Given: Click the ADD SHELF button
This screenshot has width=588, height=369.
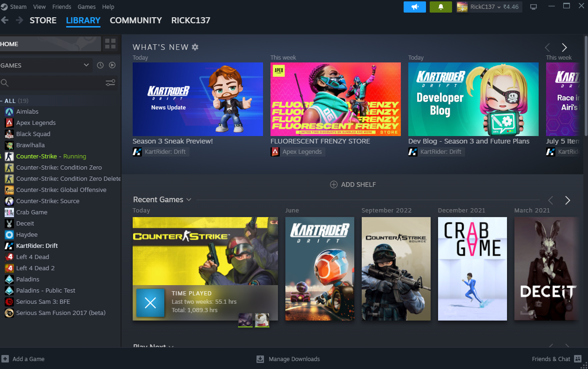Looking at the screenshot, I should click(x=352, y=184).
